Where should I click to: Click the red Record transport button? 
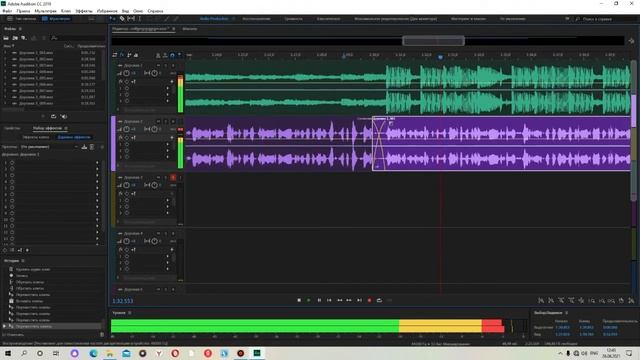[369, 300]
